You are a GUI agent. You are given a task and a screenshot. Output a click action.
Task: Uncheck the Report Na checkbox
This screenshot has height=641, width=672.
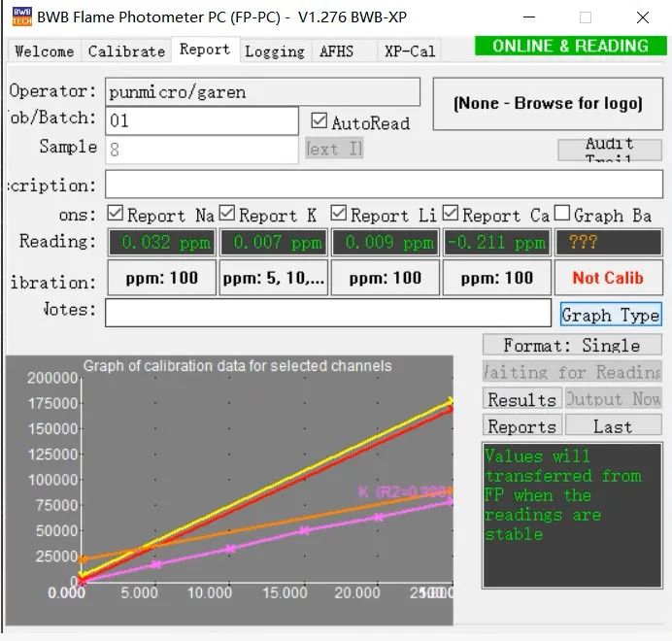click(x=116, y=214)
